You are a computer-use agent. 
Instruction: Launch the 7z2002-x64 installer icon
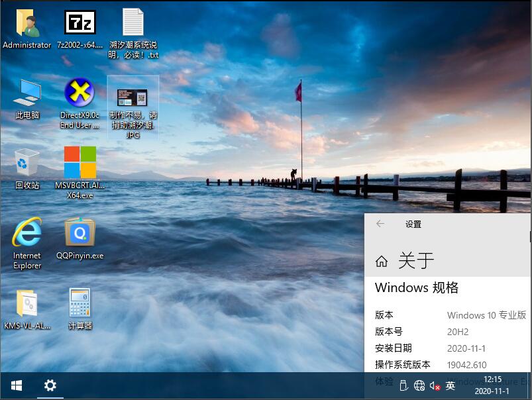coord(80,24)
